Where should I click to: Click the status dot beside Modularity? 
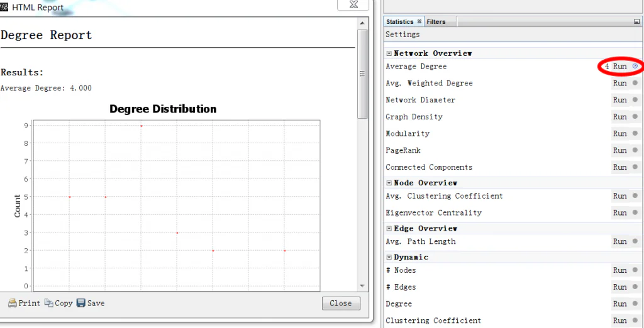635,133
